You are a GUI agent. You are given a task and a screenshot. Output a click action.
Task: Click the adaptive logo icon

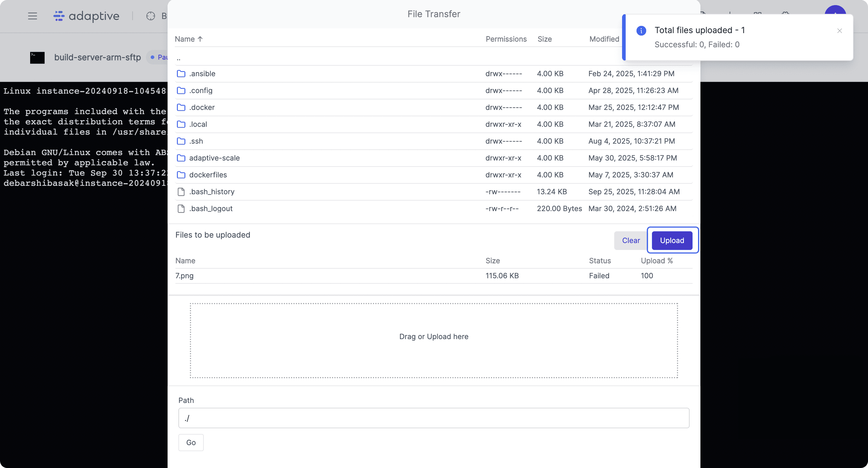tap(59, 16)
